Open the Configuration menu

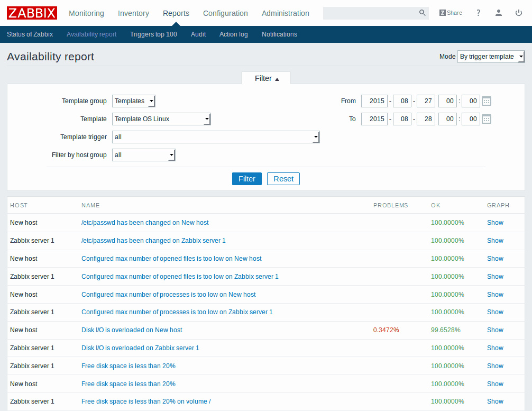[x=225, y=13]
